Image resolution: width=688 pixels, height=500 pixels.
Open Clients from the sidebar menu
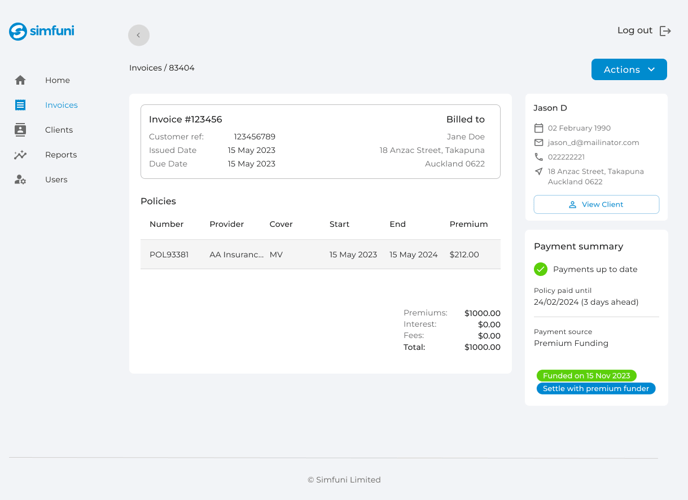click(x=59, y=130)
